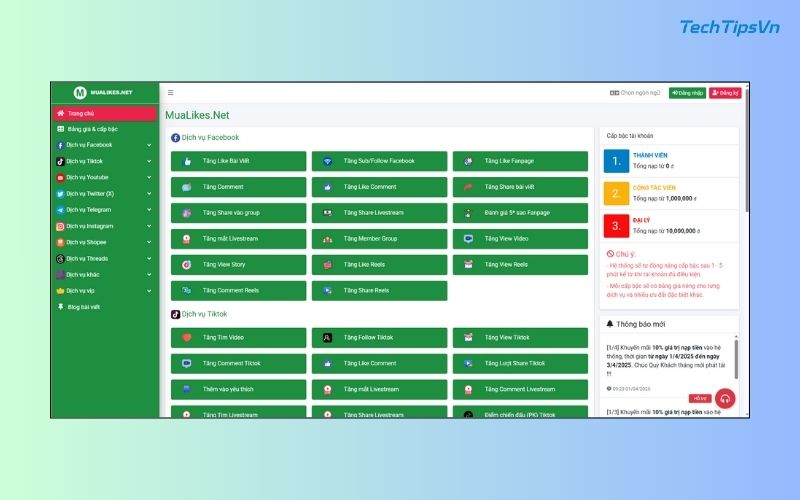Open the Tăng Comment Reels service

click(238, 291)
